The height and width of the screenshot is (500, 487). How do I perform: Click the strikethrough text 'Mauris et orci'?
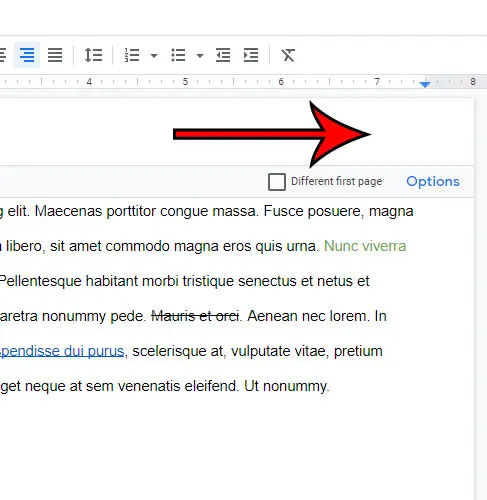tap(195, 316)
